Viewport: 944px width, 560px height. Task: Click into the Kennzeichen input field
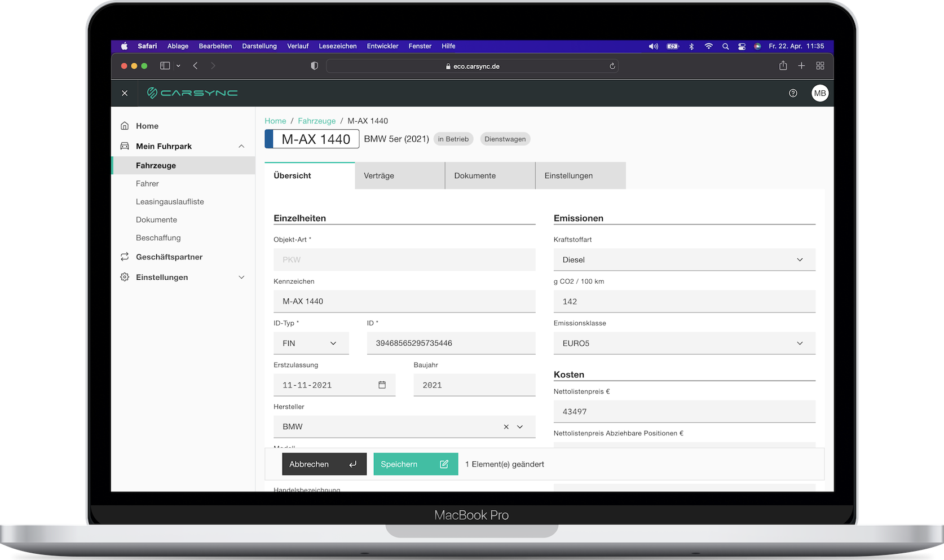click(x=404, y=301)
